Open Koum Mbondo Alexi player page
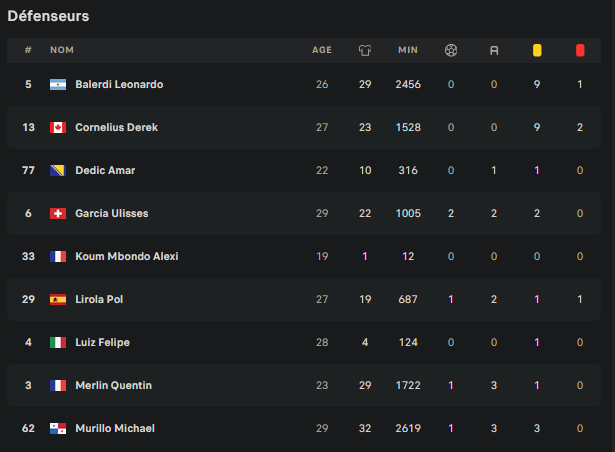 pyautogui.click(x=127, y=256)
